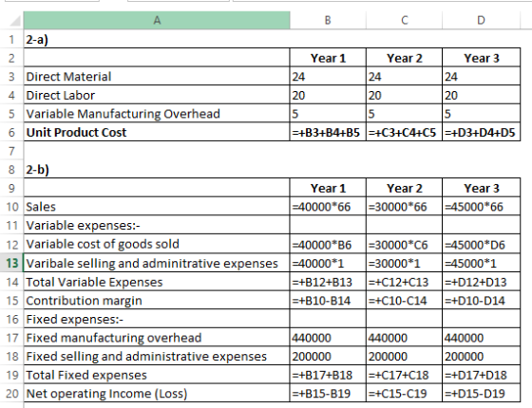Select cell =+C17+C18
532x408 pixels.
tap(404, 375)
